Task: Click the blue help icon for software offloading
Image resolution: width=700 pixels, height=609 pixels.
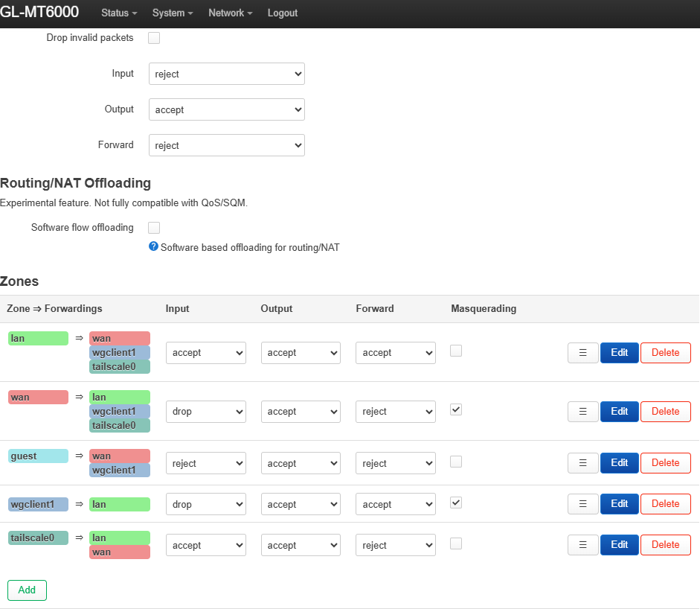Action: 153,246
